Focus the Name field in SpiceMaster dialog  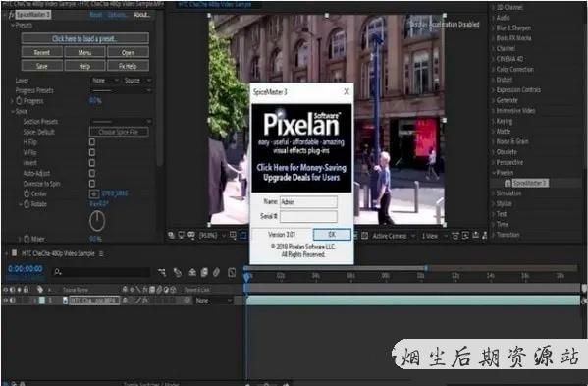pos(308,201)
